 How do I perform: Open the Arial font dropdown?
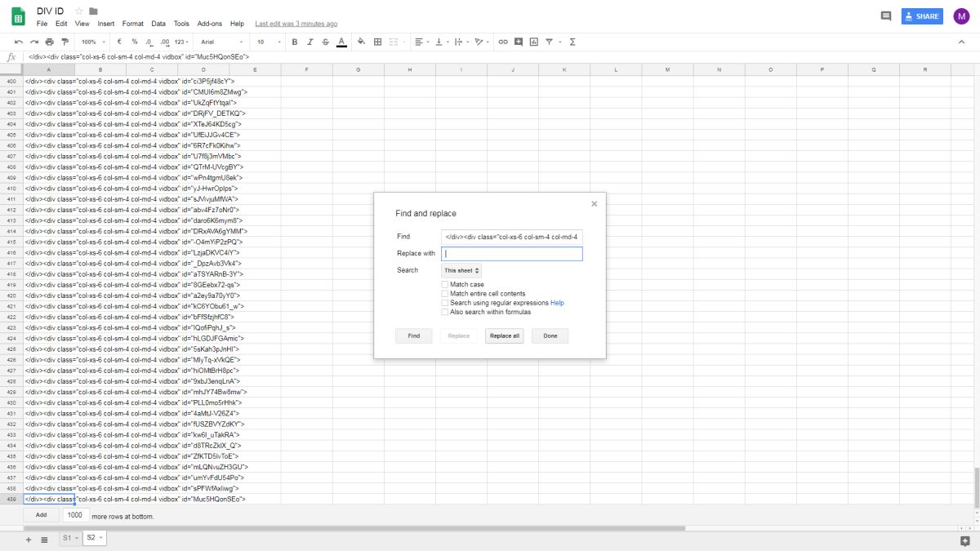click(221, 42)
